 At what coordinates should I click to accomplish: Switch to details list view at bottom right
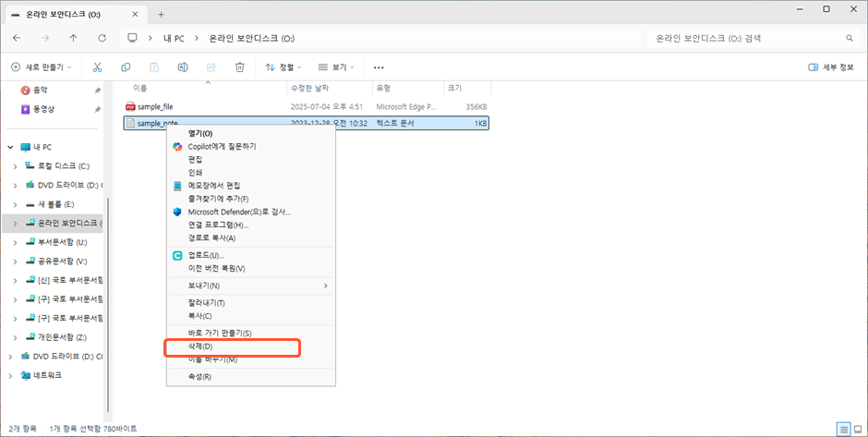click(843, 429)
